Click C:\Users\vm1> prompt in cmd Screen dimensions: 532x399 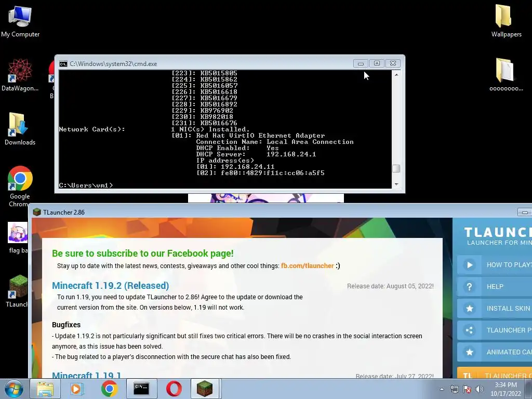pos(86,185)
